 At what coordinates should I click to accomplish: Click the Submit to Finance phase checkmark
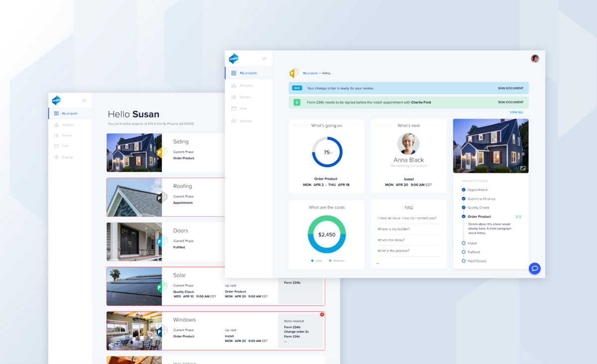tap(464, 199)
